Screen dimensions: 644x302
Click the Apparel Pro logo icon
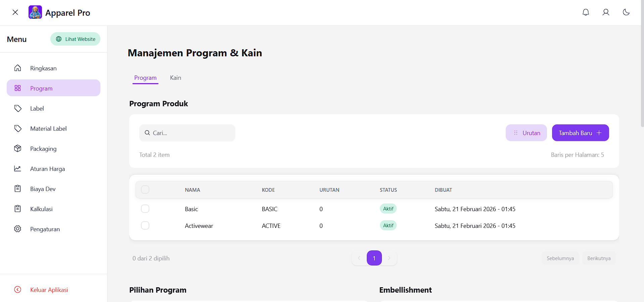click(x=35, y=12)
